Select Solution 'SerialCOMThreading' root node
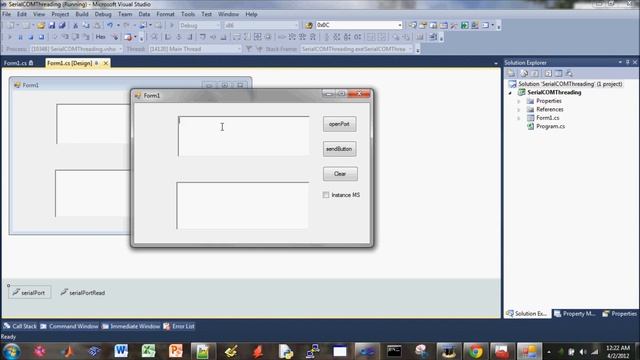Screen dimensions: 640x360 click(570, 84)
